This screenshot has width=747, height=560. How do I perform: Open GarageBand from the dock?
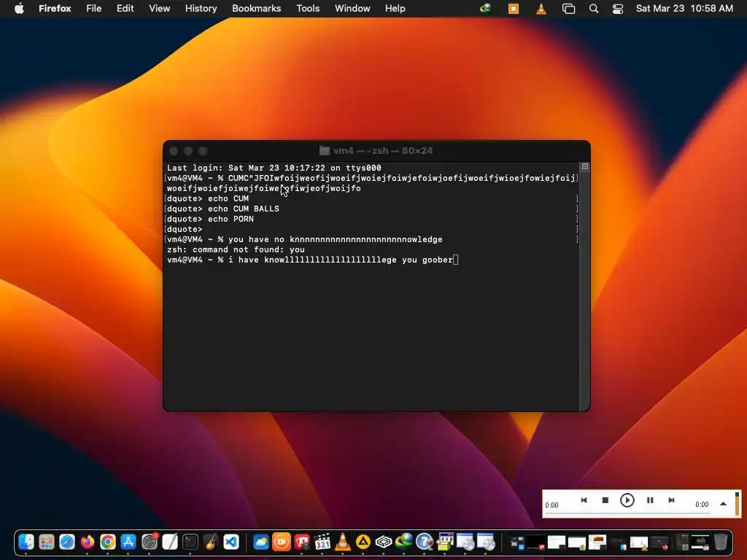click(211, 542)
